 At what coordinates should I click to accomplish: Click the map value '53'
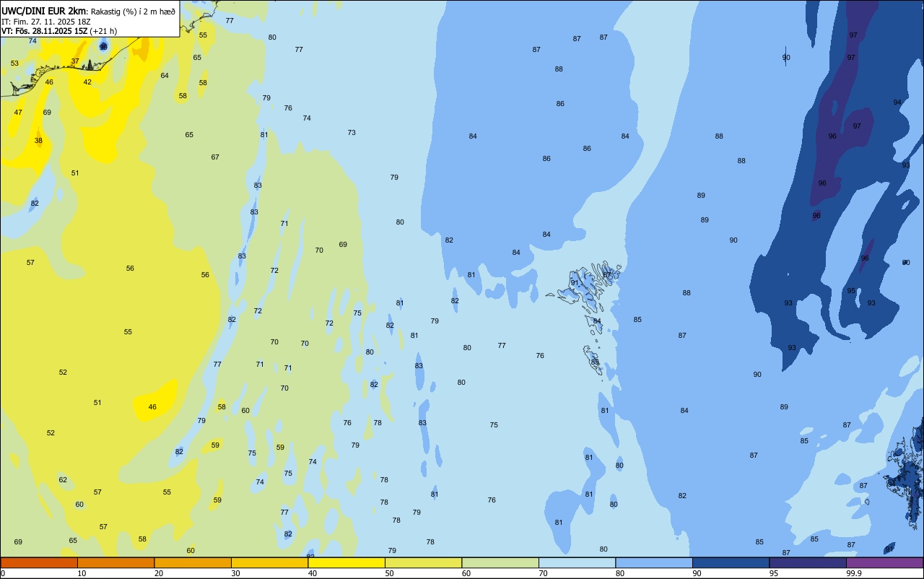pos(14,64)
